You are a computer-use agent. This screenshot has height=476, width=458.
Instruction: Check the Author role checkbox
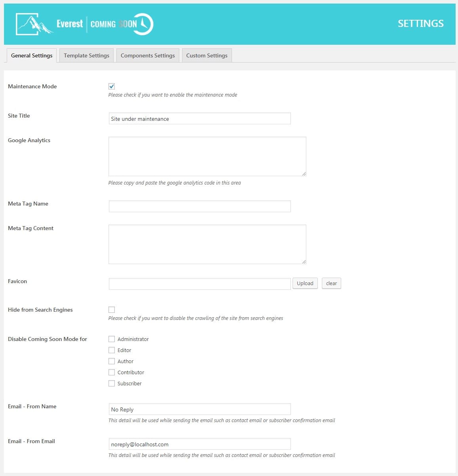coord(112,361)
